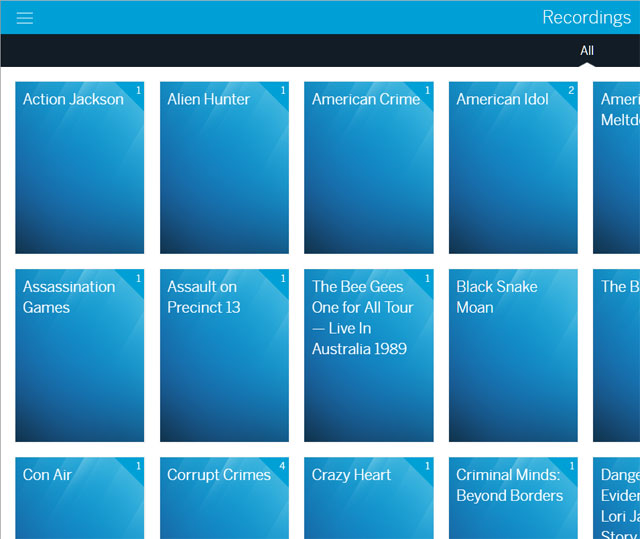Click the count badge on Action Jackson
The width and height of the screenshot is (640, 539).
138,90
